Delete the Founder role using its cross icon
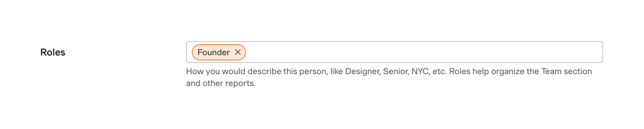Screen dimensions: 644x129 pyautogui.click(x=238, y=52)
